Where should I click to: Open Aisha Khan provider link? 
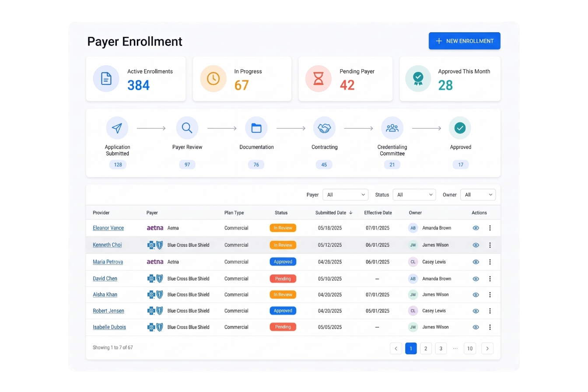pos(105,295)
